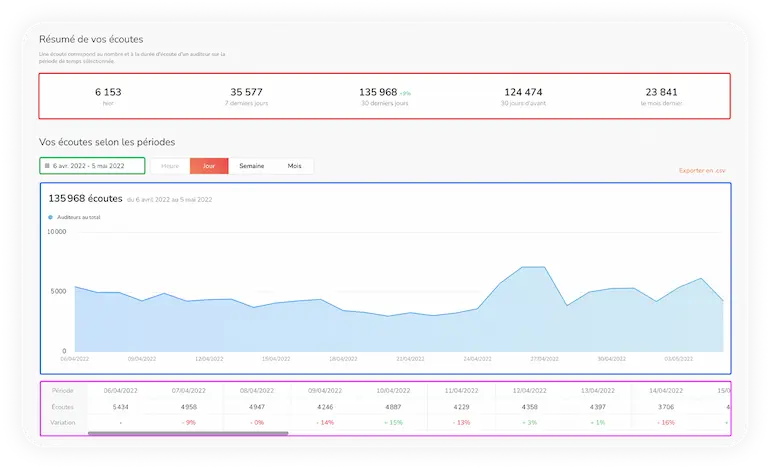Click the -13% variation cell
The height and width of the screenshot is (469, 770).
461,423
